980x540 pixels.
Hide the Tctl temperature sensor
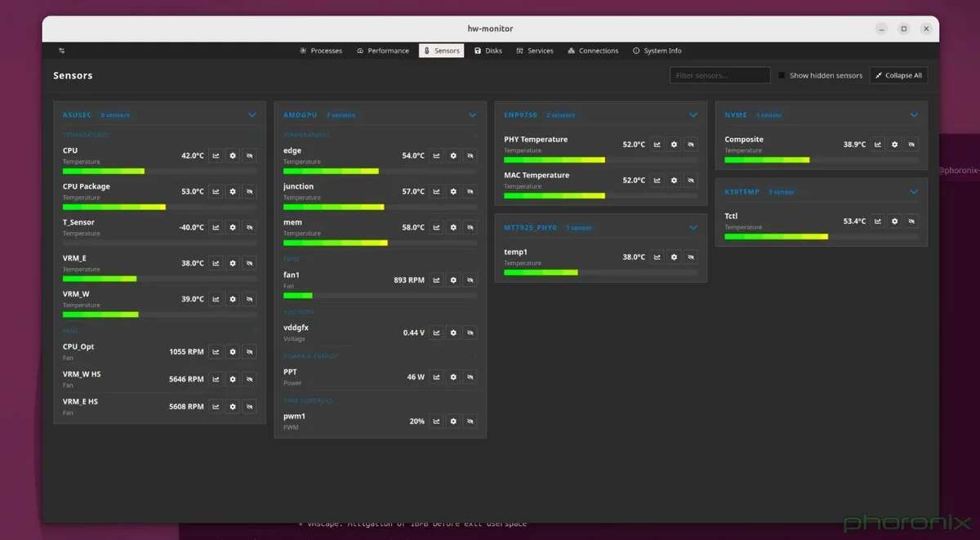tap(911, 221)
